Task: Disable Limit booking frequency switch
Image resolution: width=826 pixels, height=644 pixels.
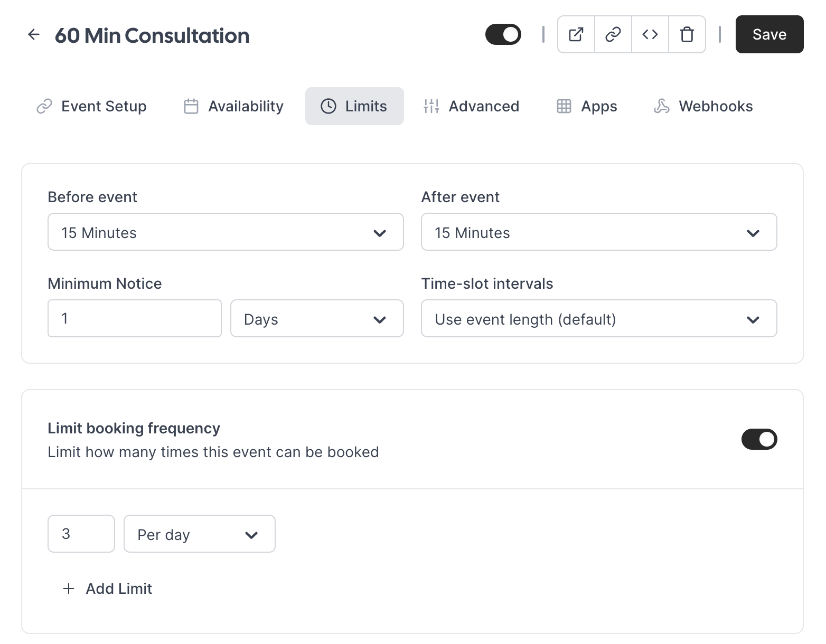Action: (759, 439)
